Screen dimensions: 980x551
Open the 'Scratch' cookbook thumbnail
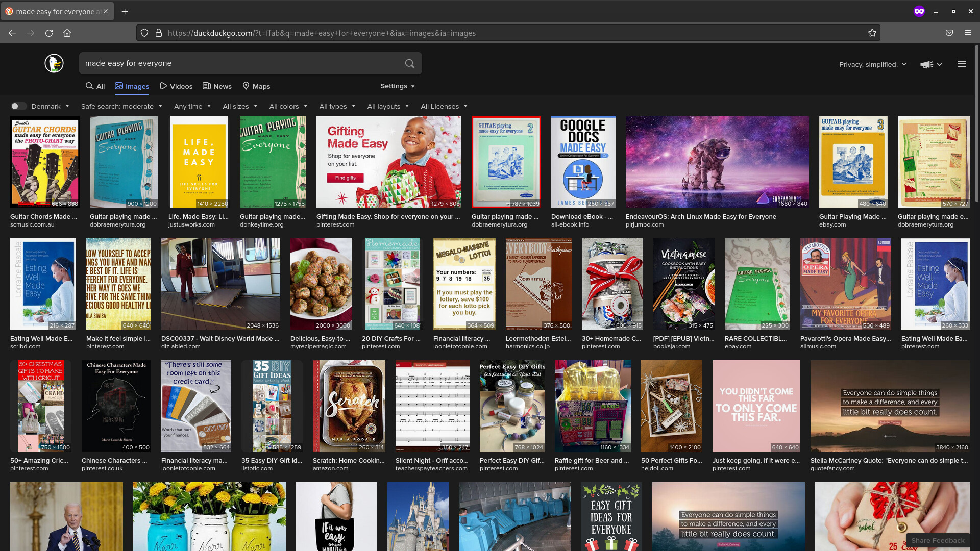tap(349, 406)
